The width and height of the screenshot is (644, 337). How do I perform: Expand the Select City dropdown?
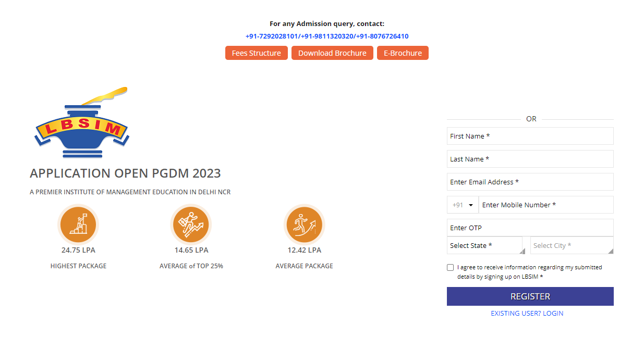[572, 245]
